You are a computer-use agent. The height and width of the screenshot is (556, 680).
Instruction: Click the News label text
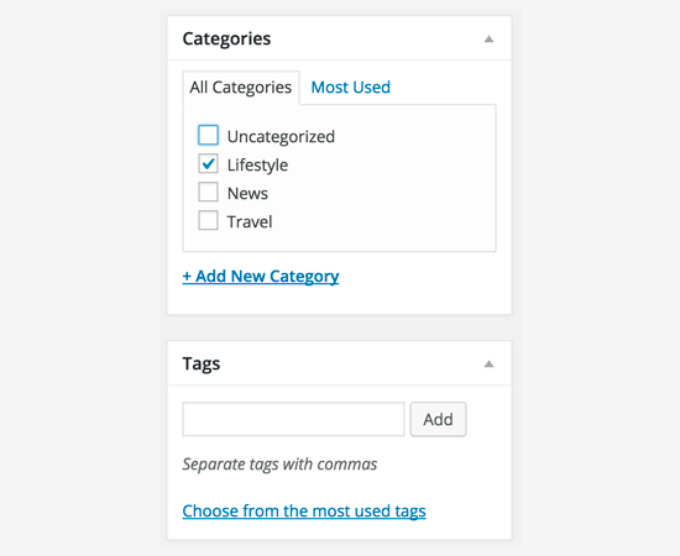point(247,193)
